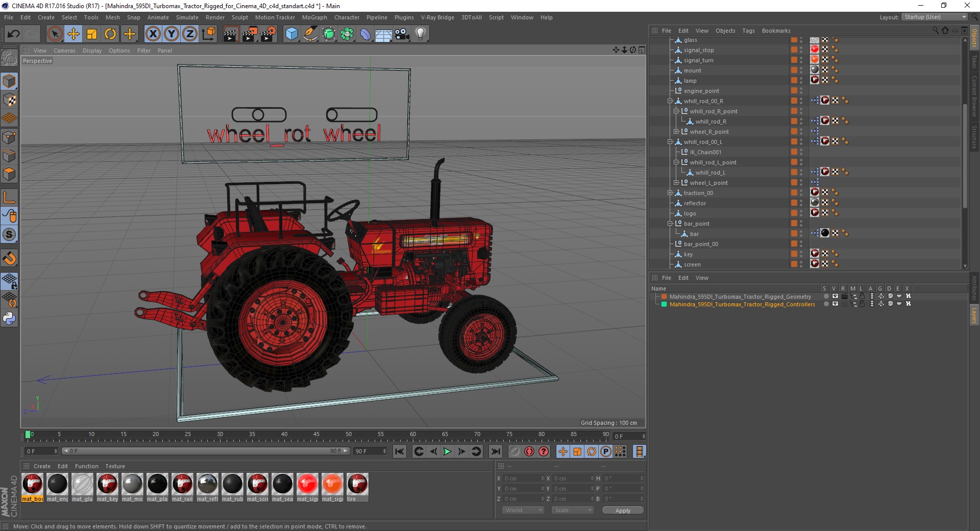This screenshot has height=531, width=980.
Task: Click the orange Geometry layer color swatch
Action: (x=664, y=297)
